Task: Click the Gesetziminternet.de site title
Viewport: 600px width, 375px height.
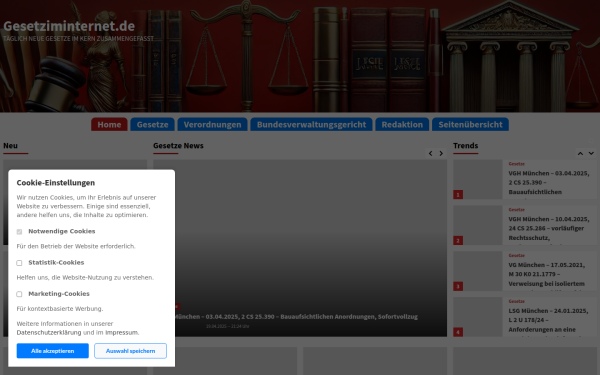Action: coord(69,26)
